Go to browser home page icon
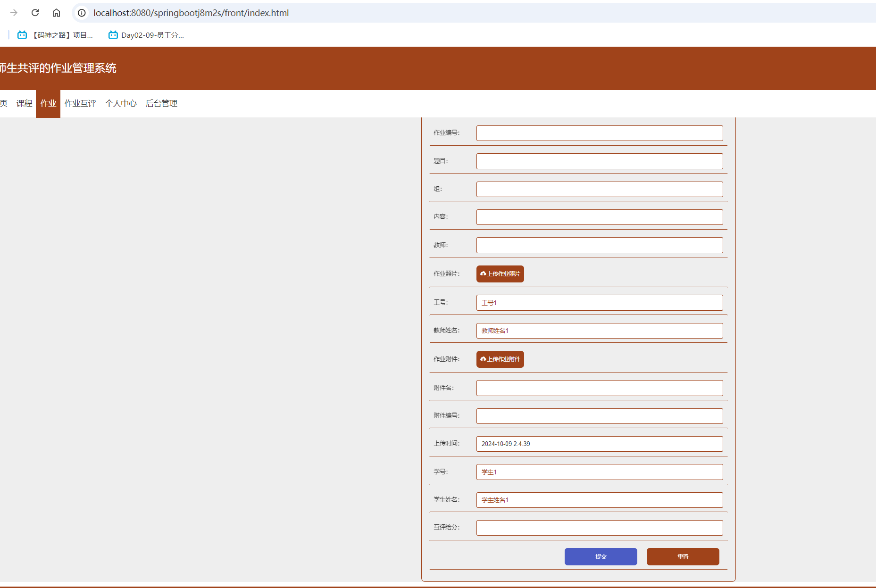 56,13
